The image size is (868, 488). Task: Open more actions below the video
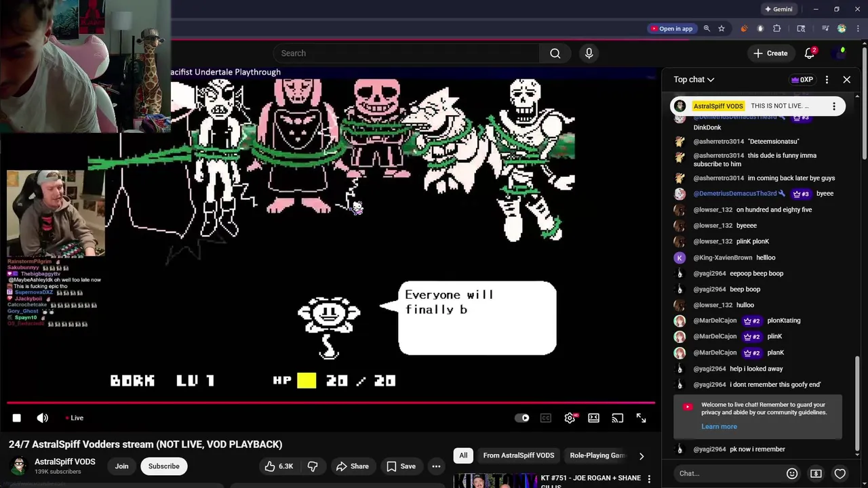pos(436,466)
